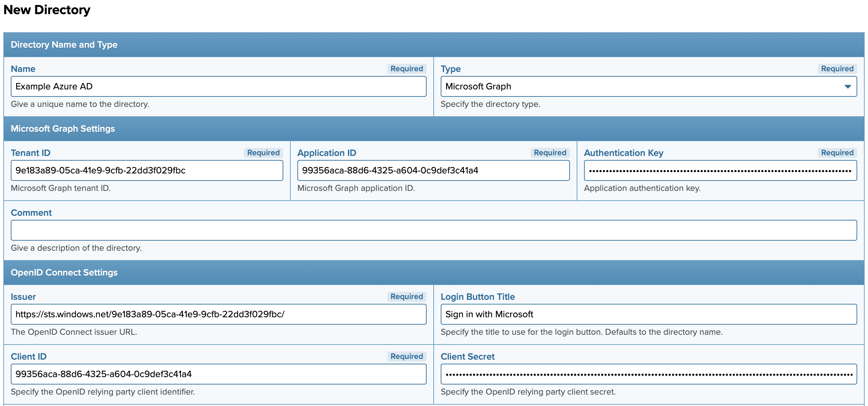
Task: Click the Required badge for Authentication Key
Action: click(x=837, y=153)
